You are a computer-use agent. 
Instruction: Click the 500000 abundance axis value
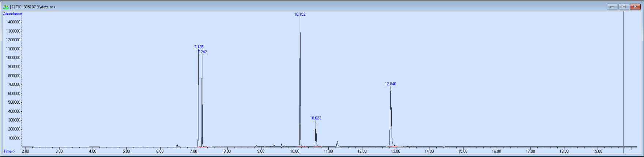[x=14, y=102]
